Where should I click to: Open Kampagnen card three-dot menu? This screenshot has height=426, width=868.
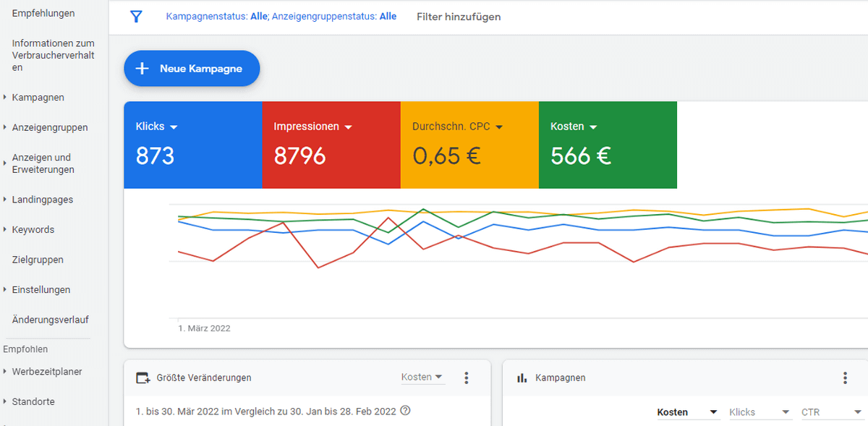click(x=845, y=378)
